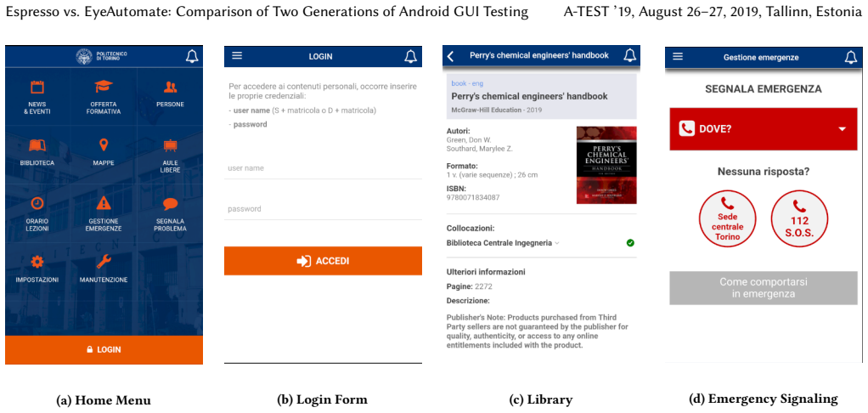This screenshot has width=868, height=413.
Task: Tap the Aule Libere icon
Action: (170, 145)
